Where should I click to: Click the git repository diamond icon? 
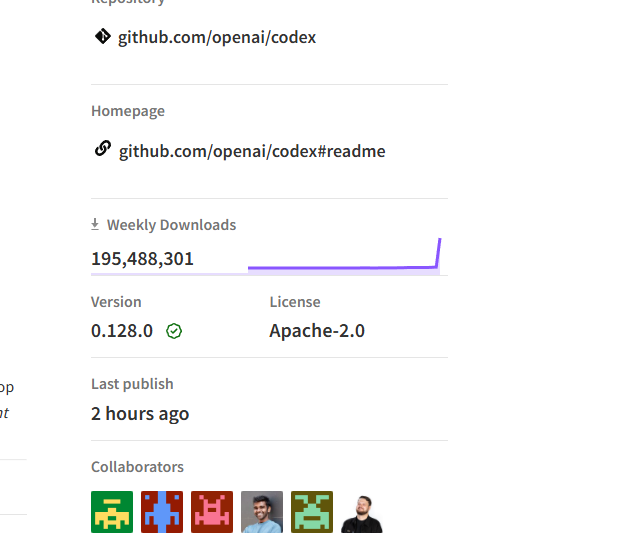(x=103, y=36)
